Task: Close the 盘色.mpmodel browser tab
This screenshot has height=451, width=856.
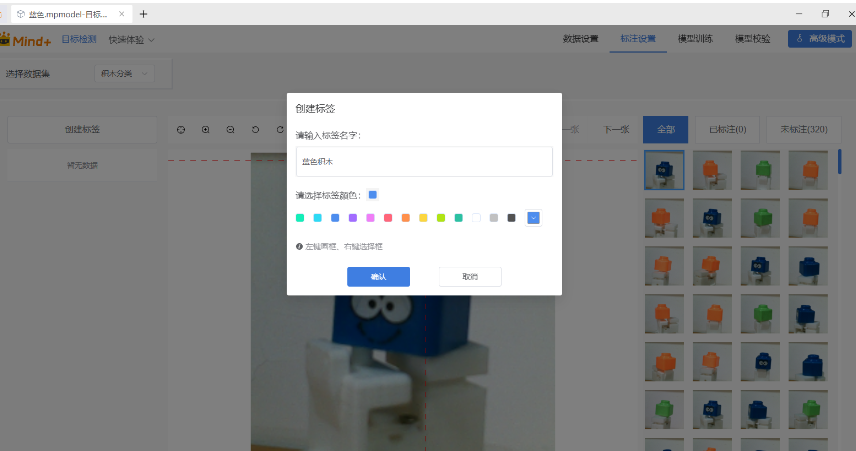Action: (x=122, y=14)
